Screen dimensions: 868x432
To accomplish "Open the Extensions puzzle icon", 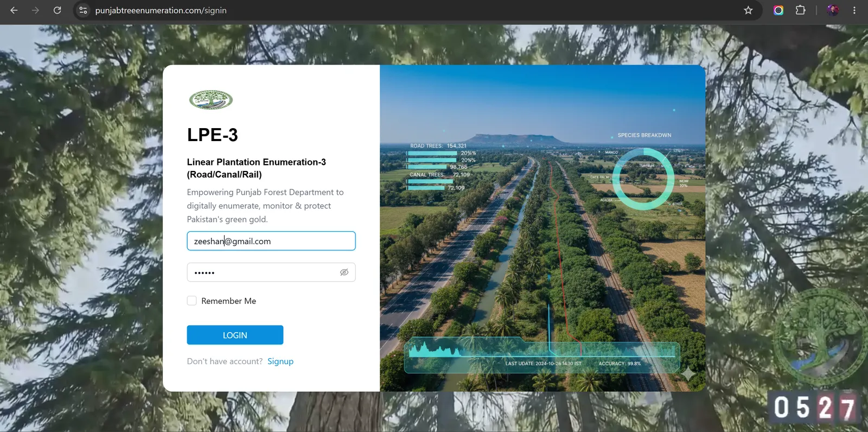I will click(x=800, y=10).
